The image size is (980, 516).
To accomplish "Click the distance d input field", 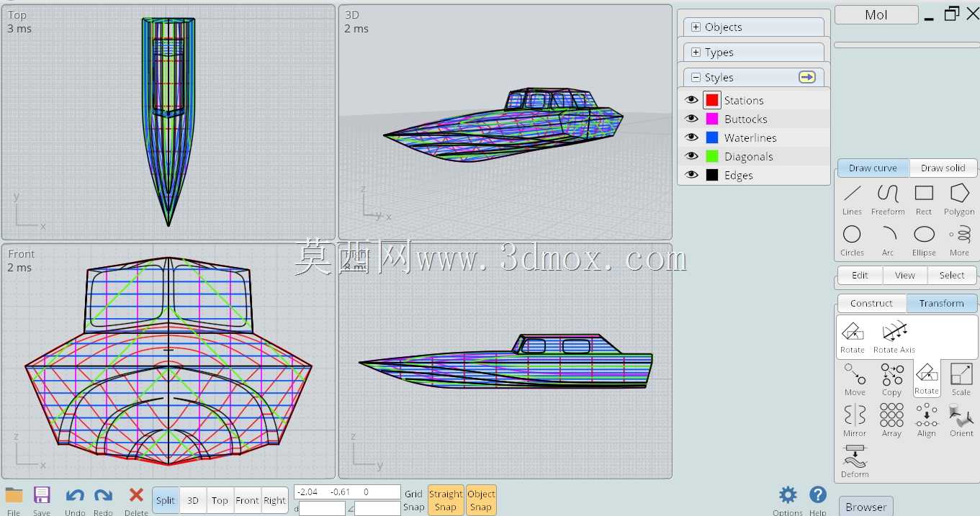I will (322, 508).
